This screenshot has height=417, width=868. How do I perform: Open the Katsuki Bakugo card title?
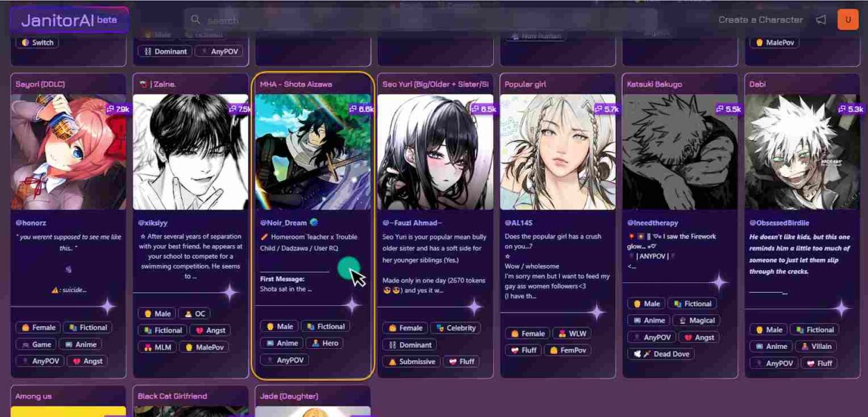click(654, 84)
